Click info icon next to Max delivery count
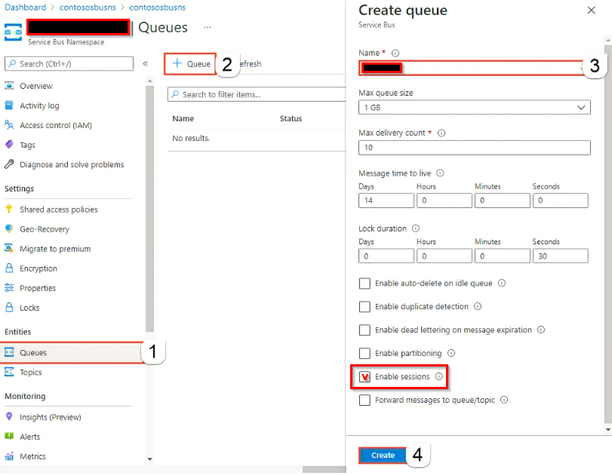This screenshot has height=475, width=612. [x=441, y=133]
